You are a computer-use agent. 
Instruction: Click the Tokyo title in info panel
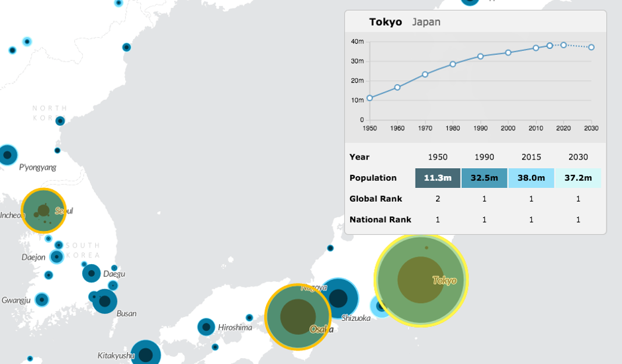tap(386, 22)
